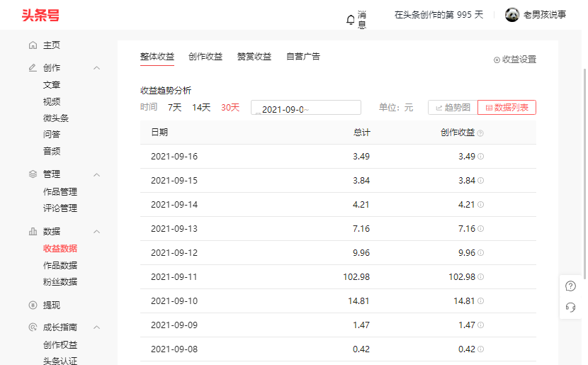The width and height of the screenshot is (588, 365).
Task: Switch view to 趋势图
Action: coord(453,108)
